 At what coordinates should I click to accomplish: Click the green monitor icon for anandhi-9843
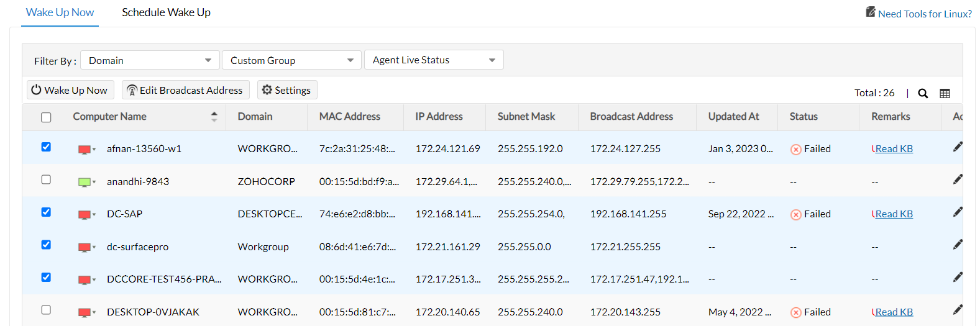point(85,182)
